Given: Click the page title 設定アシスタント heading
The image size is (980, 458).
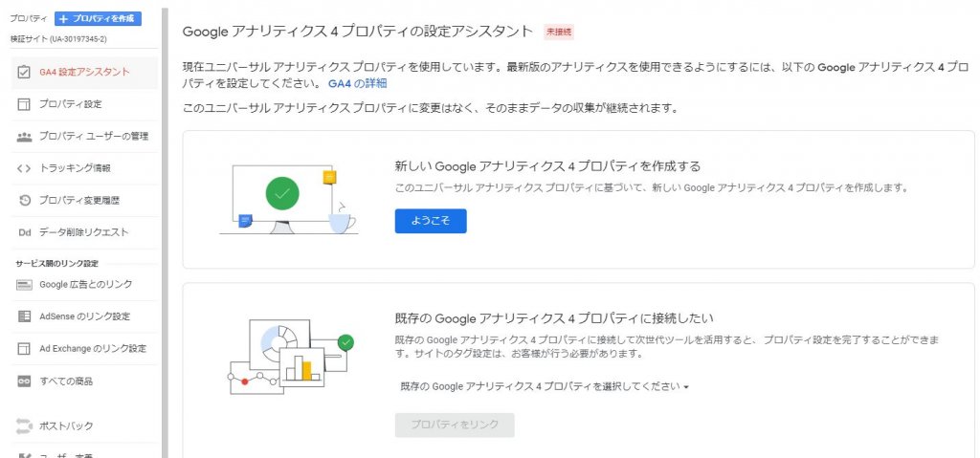Looking at the screenshot, I should (x=358, y=32).
